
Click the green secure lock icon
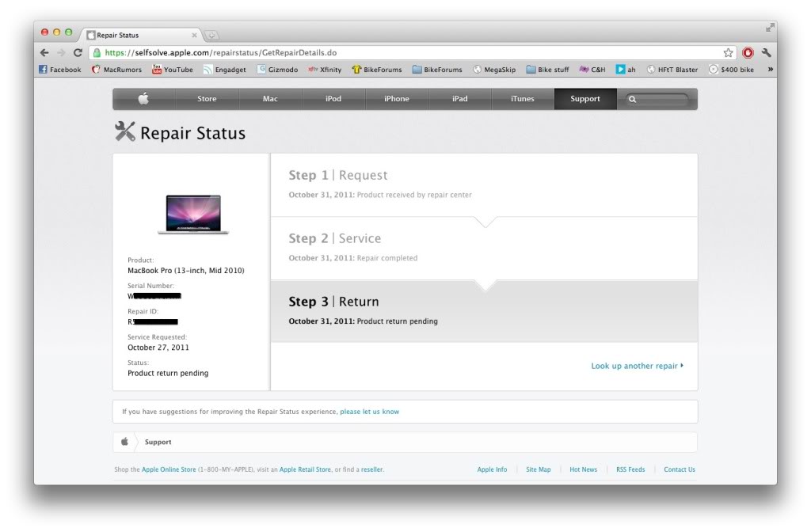point(97,53)
